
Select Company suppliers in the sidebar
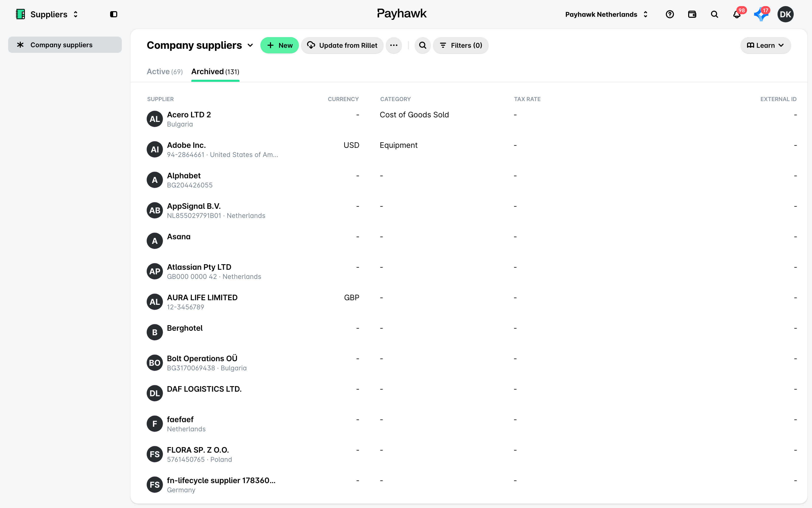pos(65,45)
